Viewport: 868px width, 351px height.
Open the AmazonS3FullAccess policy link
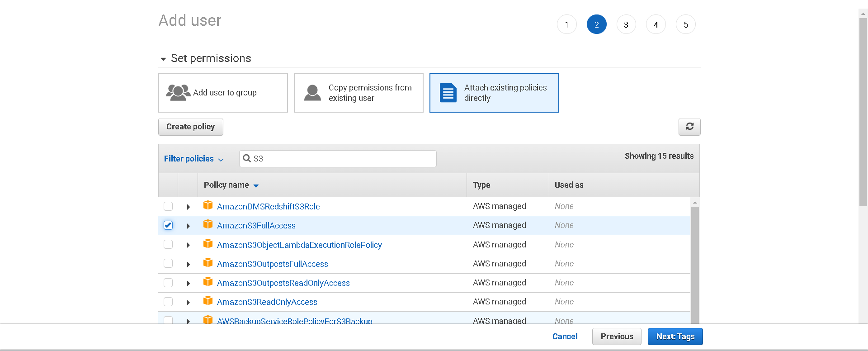(256, 226)
